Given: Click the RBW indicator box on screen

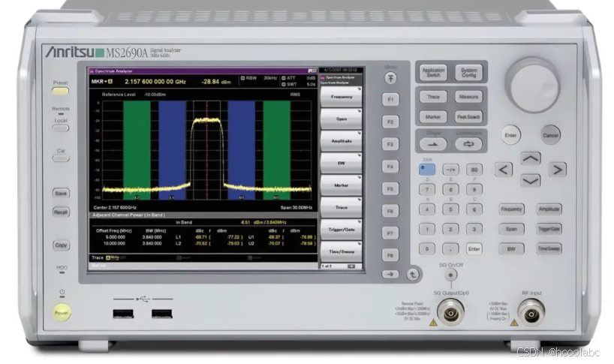Looking at the screenshot, I should pos(242,78).
